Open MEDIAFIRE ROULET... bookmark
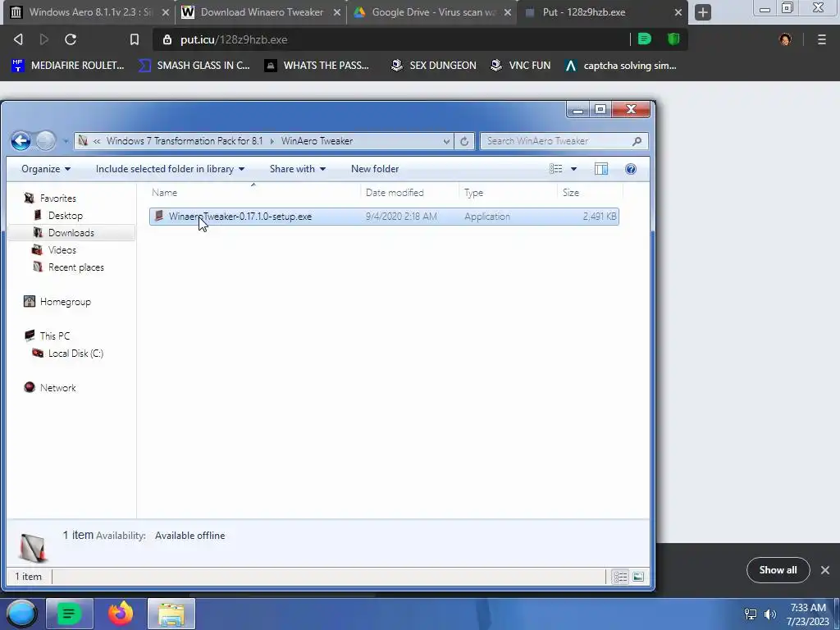The width and height of the screenshot is (840, 630). click(67, 66)
